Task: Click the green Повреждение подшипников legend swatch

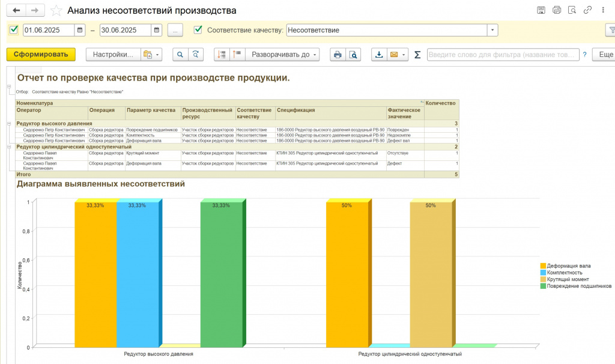Action: tap(543, 286)
